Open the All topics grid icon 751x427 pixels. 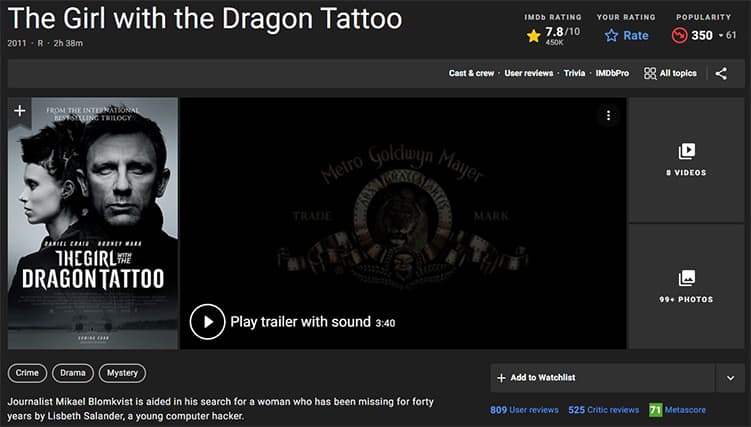point(650,73)
